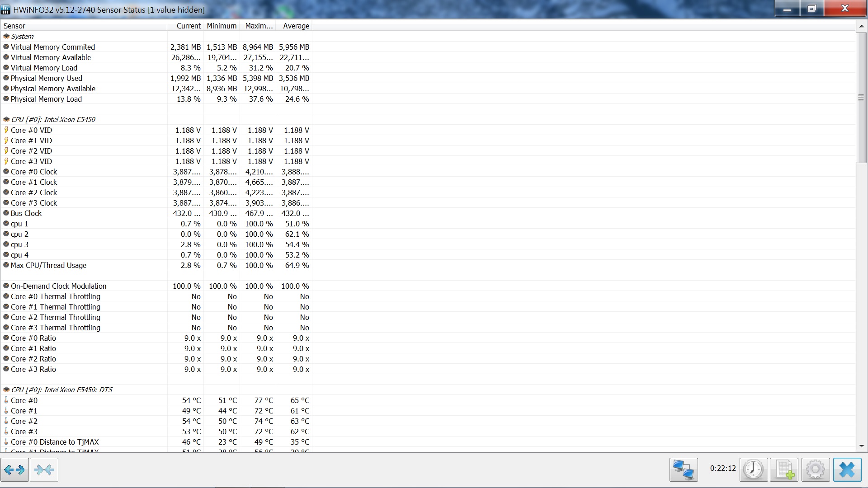Open the settings gear icon
Image resolution: width=868 pixels, height=488 pixels.
815,470
